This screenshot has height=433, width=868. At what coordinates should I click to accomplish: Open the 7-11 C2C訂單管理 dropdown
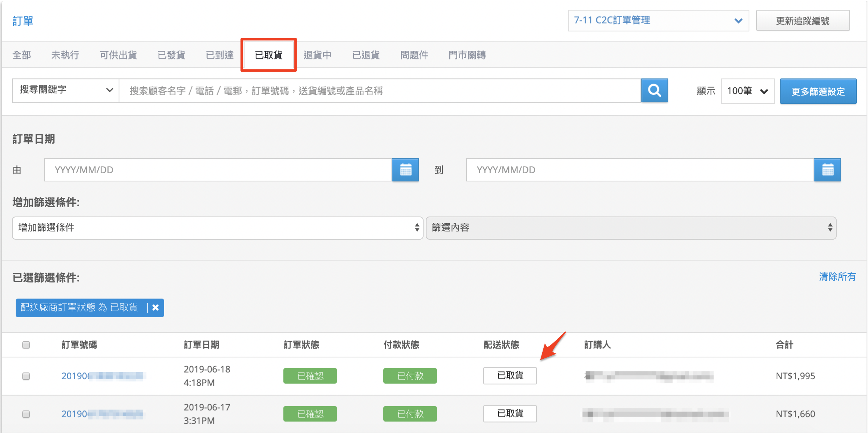pyautogui.click(x=658, y=21)
